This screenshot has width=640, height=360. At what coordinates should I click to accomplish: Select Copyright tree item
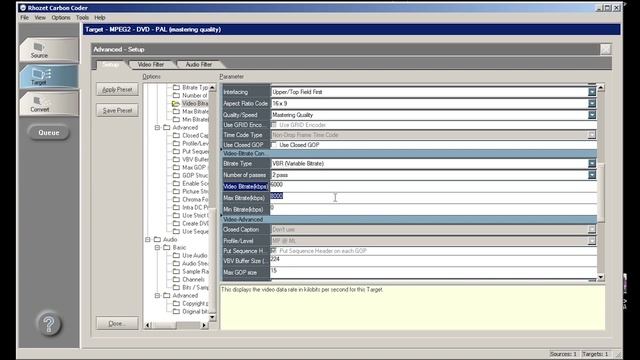coord(195,304)
